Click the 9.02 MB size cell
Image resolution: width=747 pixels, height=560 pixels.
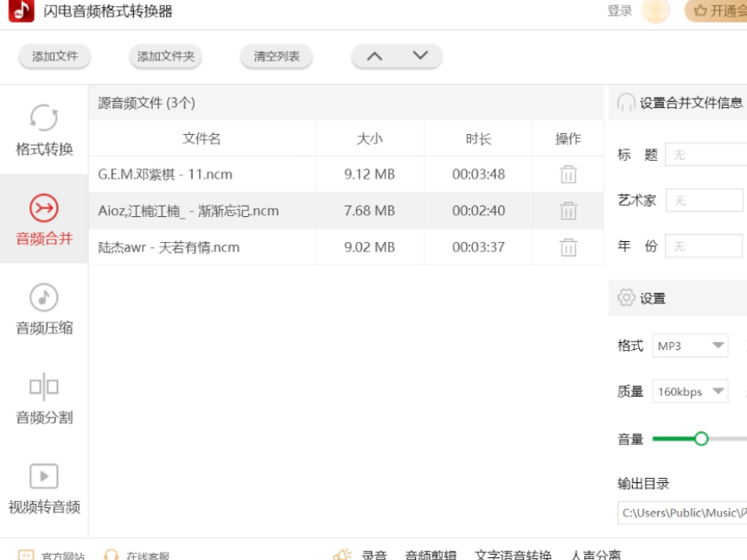[x=370, y=247]
